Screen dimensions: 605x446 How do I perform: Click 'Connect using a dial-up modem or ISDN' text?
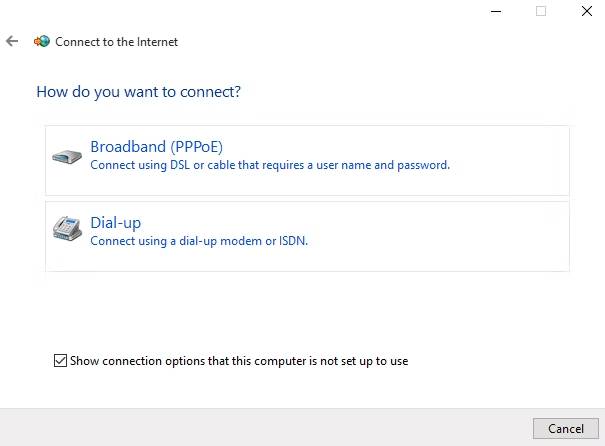(x=199, y=241)
